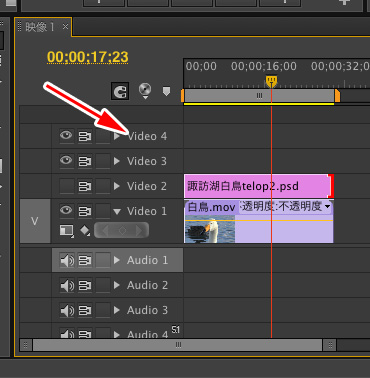Toggle sync lock on Audio 2
370x378 pixels.
(85, 285)
